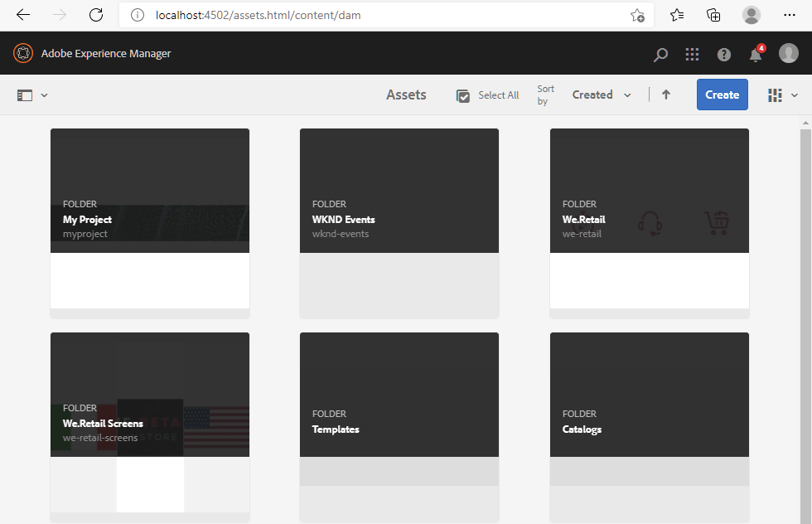The width and height of the screenshot is (812, 524).
Task: Click the wknd-events folder name text
Action: coord(341,234)
